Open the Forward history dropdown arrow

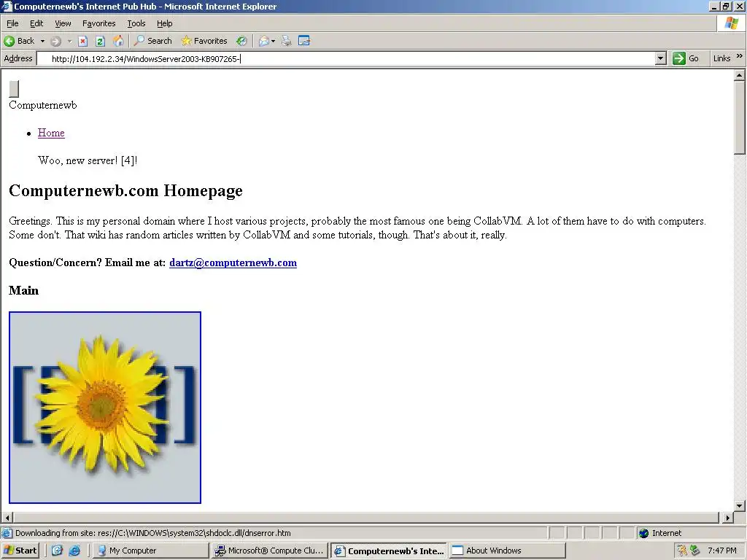pos(69,41)
